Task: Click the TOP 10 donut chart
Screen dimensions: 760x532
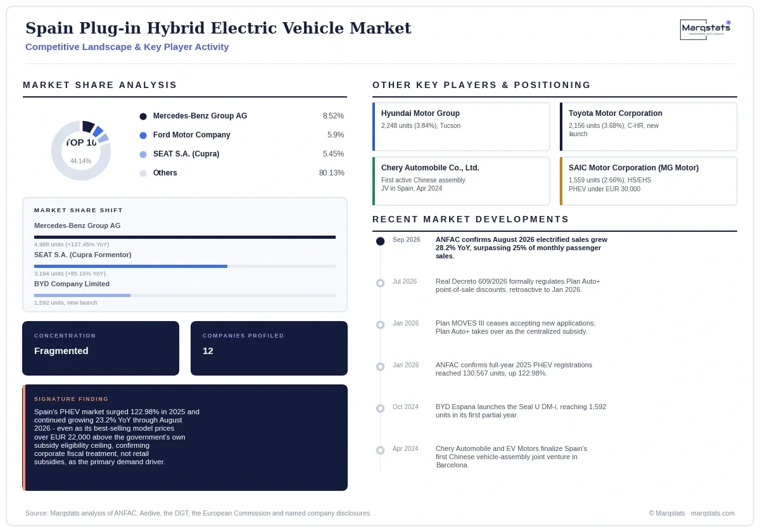Action: [81, 151]
